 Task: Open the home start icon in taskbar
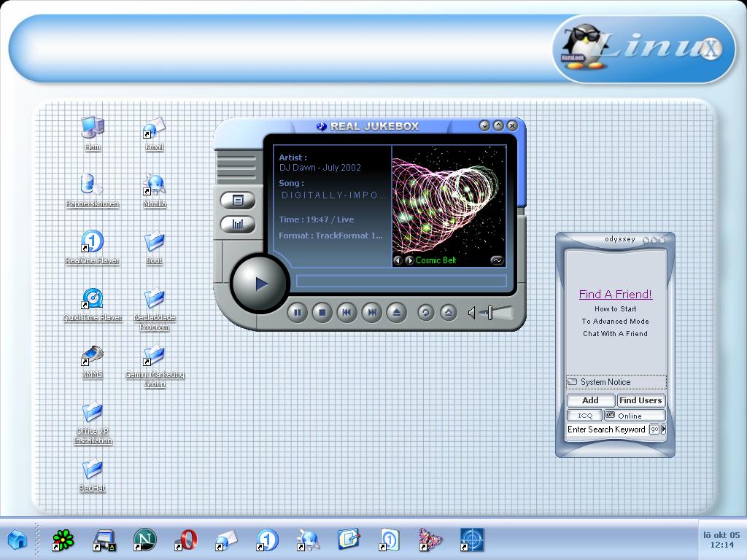pyautogui.click(x=18, y=540)
